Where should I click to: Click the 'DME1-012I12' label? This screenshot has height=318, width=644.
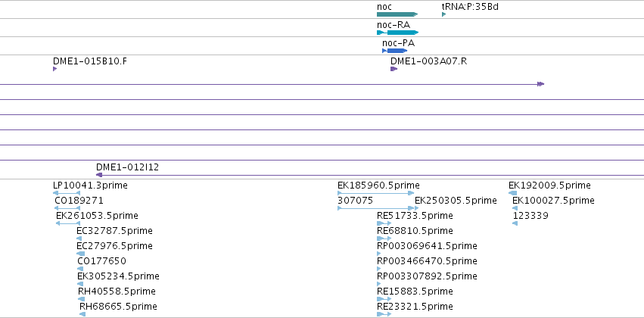point(127,167)
